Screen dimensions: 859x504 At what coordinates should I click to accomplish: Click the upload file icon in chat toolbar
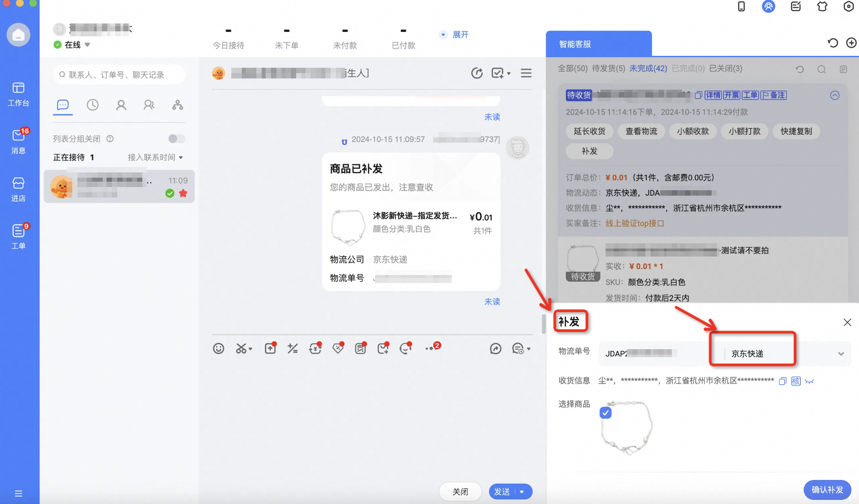(x=270, y=348)
